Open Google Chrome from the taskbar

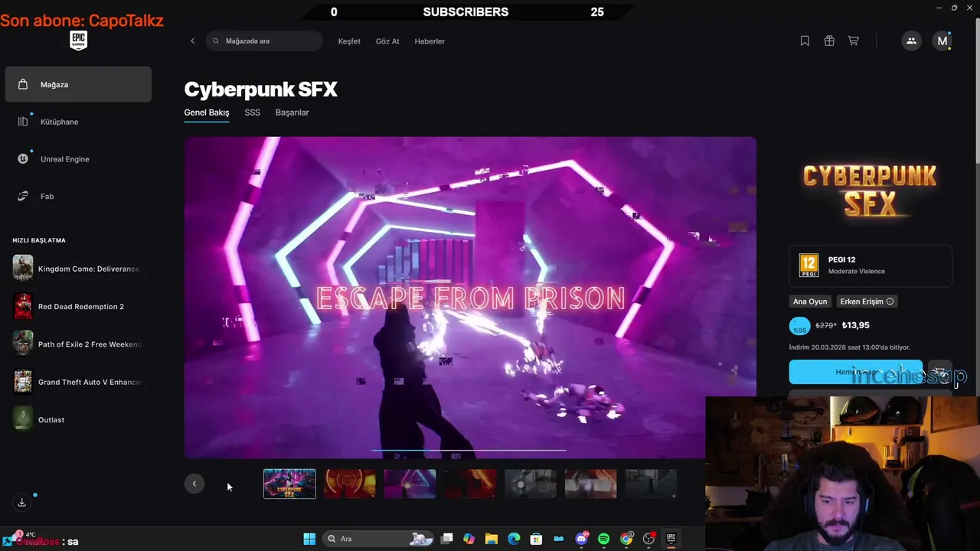coord(626,539)
